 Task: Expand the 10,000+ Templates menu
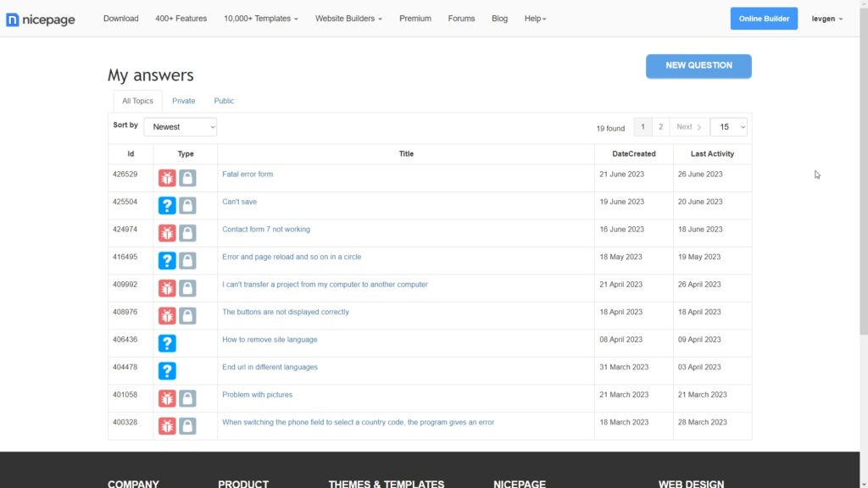tap(261, 19)
